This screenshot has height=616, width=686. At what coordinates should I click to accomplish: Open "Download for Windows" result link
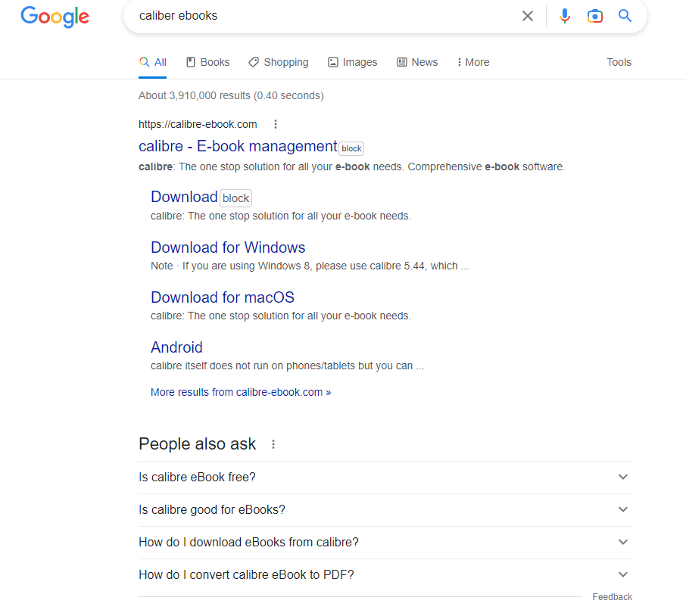[x=228, y=247]
